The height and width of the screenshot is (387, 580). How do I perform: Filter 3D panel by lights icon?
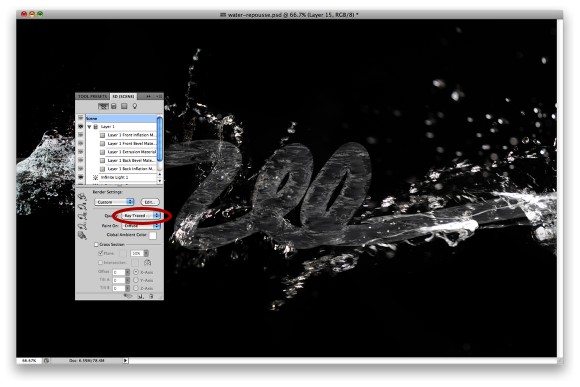(x=135, y=107)
